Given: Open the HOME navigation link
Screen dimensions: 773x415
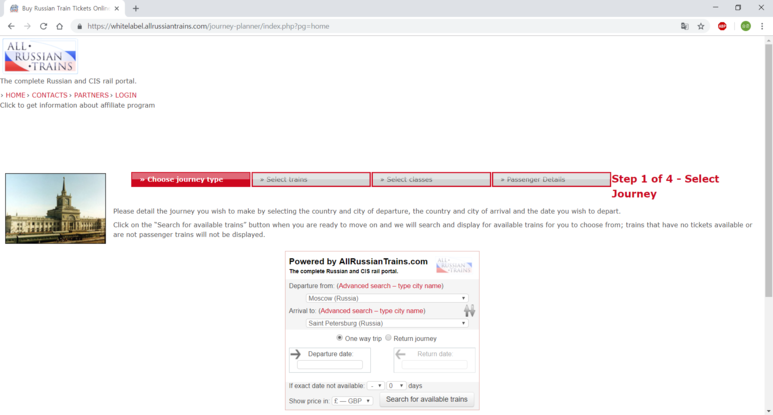Looking at the screenshot, I should tap(15, 95).
